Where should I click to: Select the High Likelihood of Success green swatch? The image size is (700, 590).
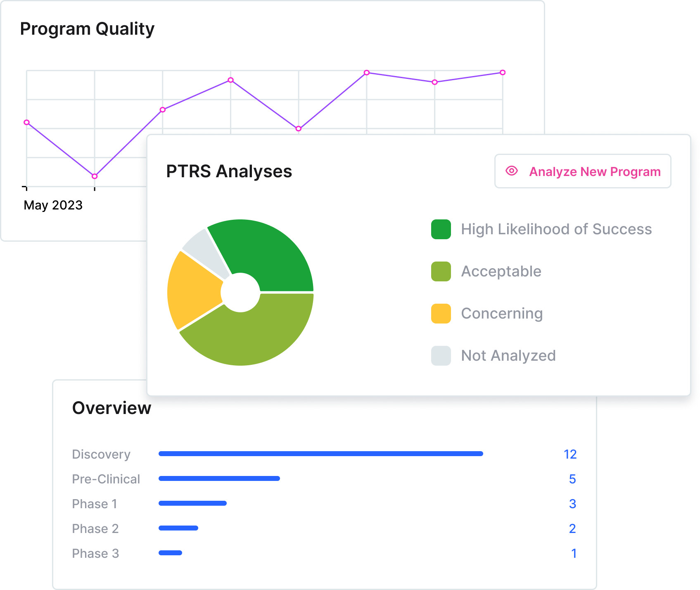(x=441, y=229)
